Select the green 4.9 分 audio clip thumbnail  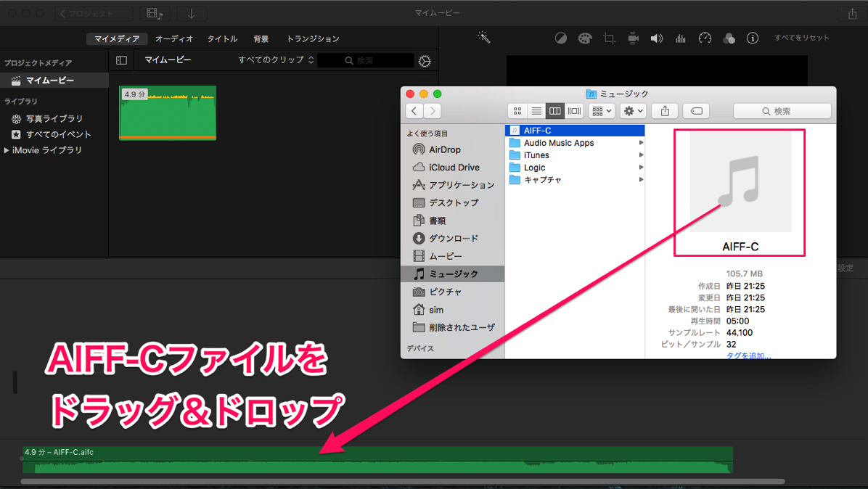tap(168, 113)
